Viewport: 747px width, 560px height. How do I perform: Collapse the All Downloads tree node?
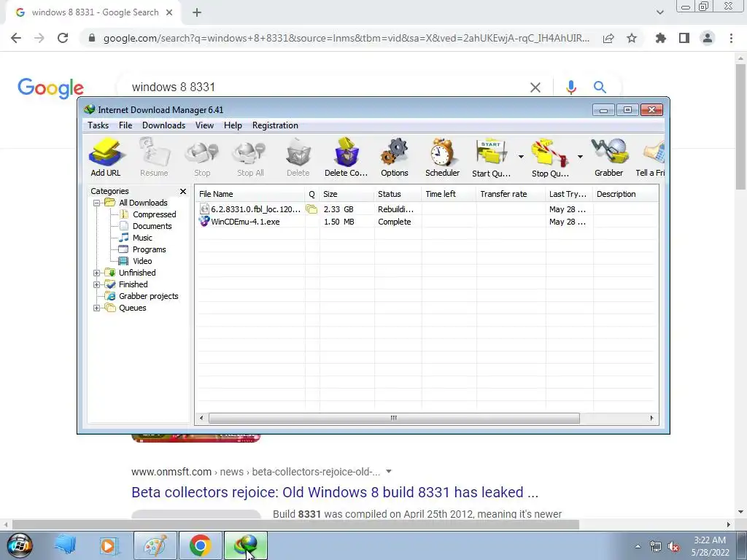coord(96,203)
